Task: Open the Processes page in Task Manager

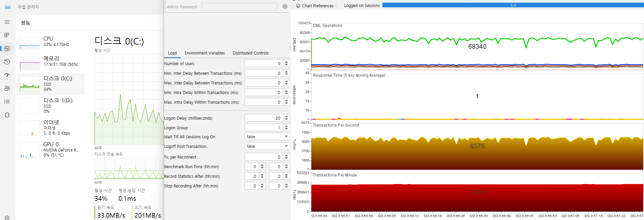Action: coord(7,35)
